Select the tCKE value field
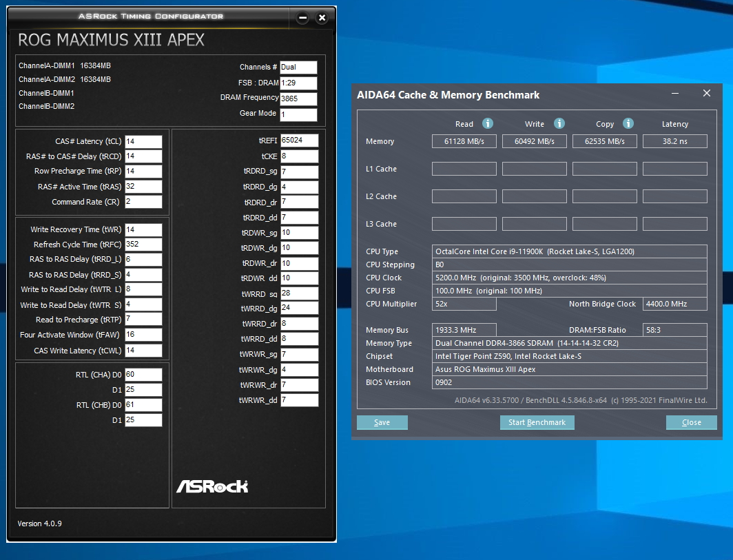 tap(300, 156)
